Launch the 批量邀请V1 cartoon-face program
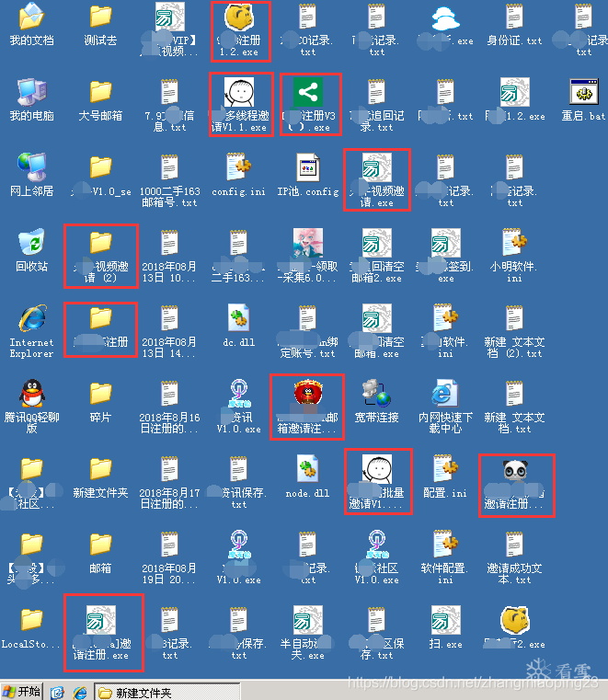The height and width of the screenshot is (700, 608). pyautogui.click(x=378, y=482)
